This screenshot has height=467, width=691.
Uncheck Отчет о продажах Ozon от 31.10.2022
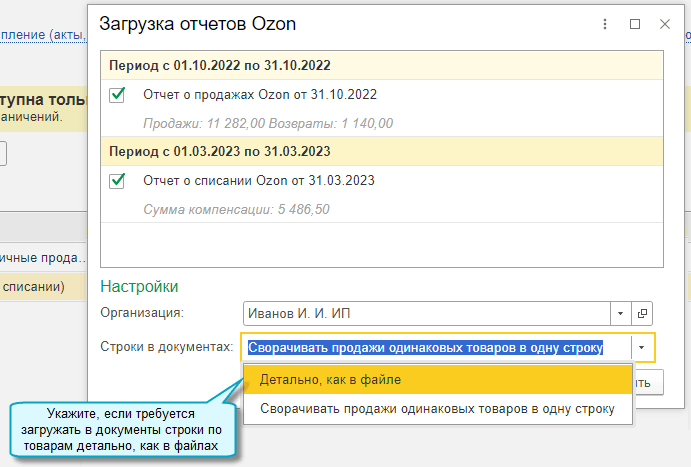pyautogui.click(x=117, y=95)
